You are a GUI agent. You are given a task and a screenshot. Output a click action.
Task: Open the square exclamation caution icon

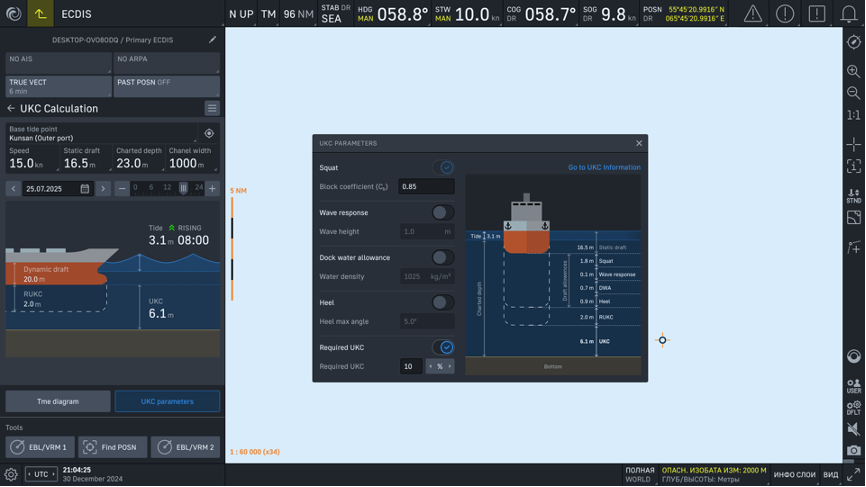coord(817,14)
